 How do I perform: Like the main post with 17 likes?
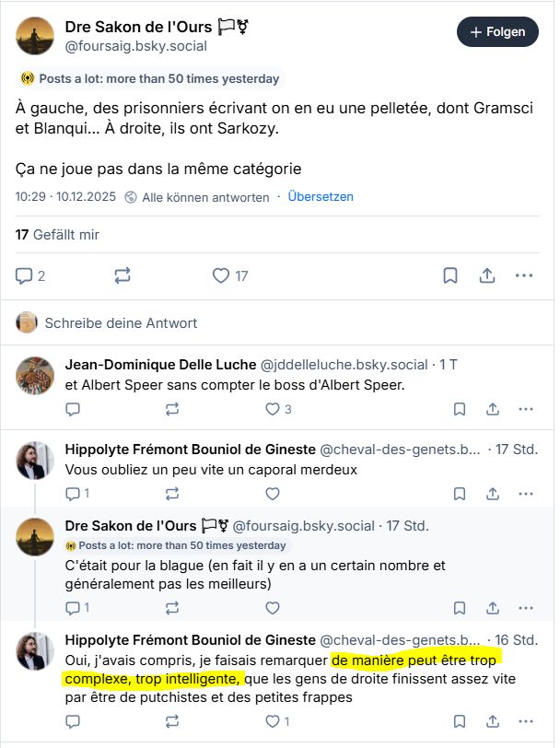230,275
